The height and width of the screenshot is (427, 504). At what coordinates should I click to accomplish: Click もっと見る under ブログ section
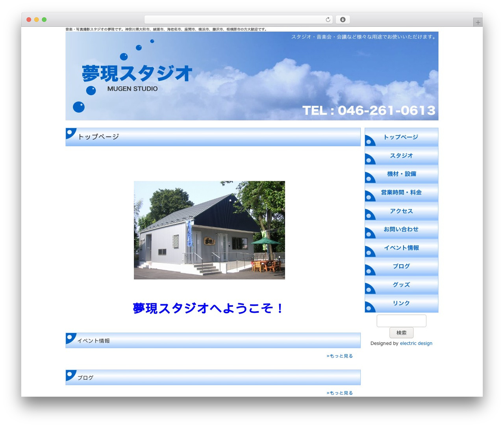tap(339, 393)
